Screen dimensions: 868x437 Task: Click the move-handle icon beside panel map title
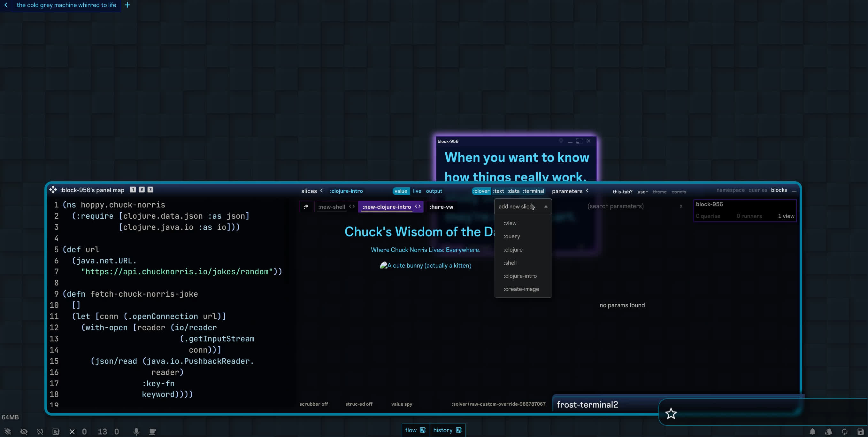click(x=53, y=190)
